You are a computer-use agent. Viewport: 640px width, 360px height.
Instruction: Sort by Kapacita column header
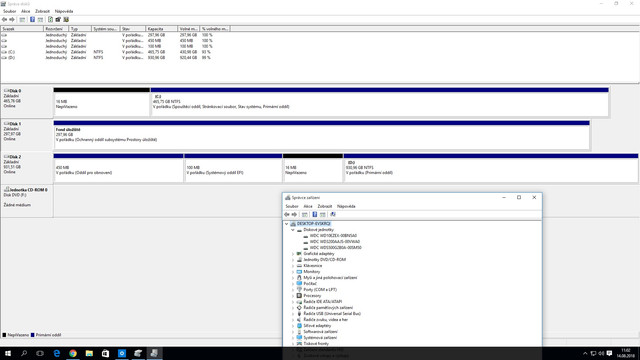(162, 29)
